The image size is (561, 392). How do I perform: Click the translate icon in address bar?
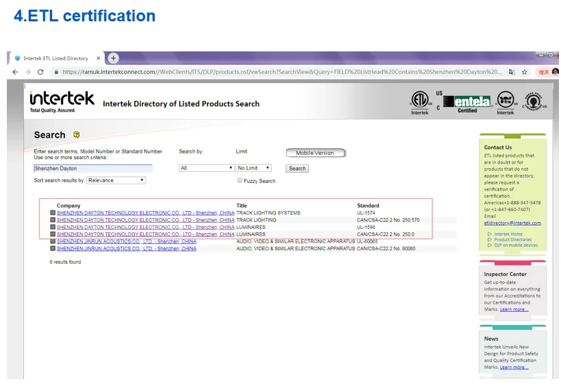(511, 72)
